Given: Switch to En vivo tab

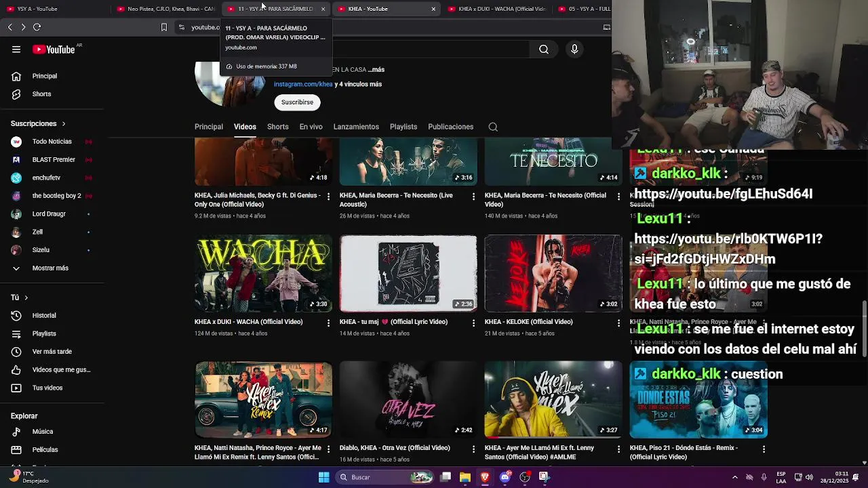Looking at the screenshot, I should [311, 127].
